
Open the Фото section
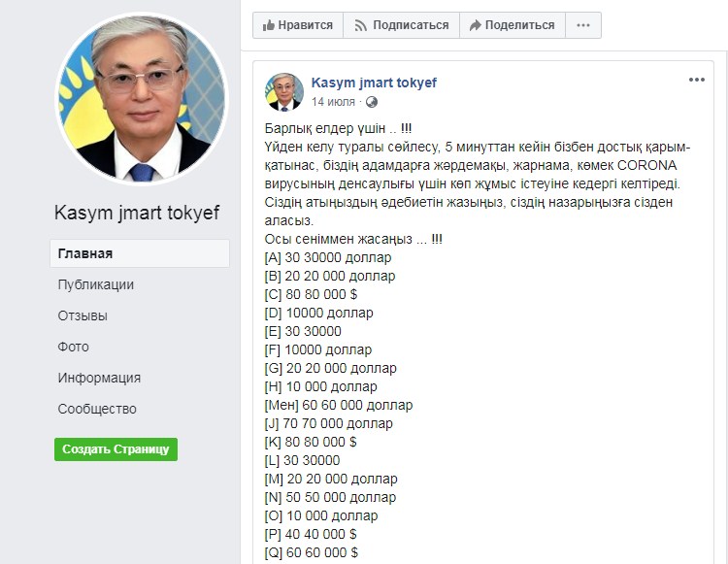point(74,347)
